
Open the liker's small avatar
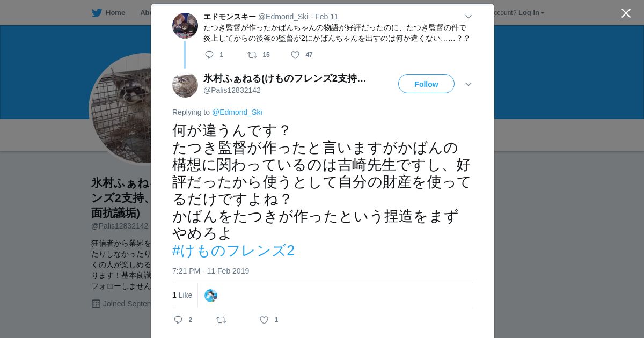(211, 296)
